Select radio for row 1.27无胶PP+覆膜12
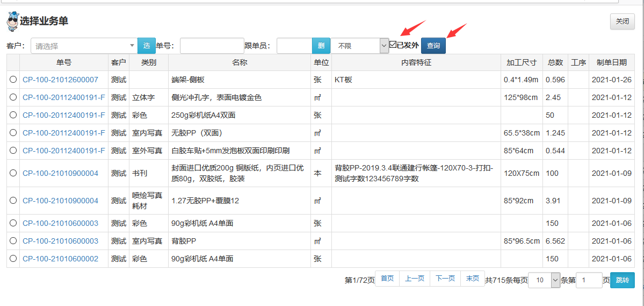644x306 pixels. 13,200
